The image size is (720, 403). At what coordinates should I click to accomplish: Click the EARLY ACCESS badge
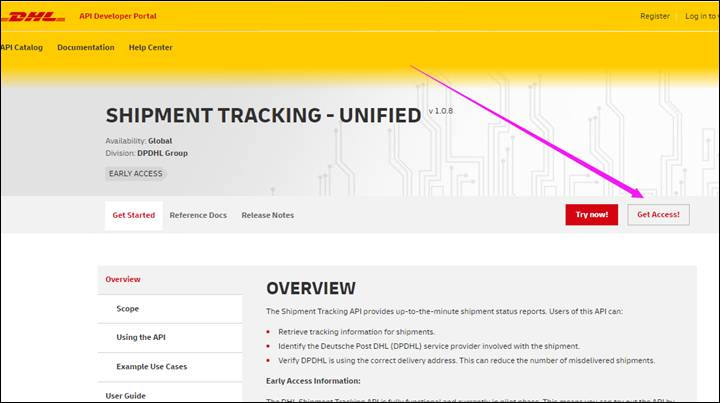pos(135,174)
